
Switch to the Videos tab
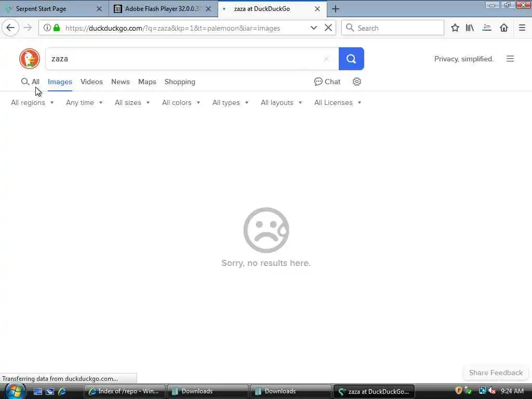click(91, 82)
